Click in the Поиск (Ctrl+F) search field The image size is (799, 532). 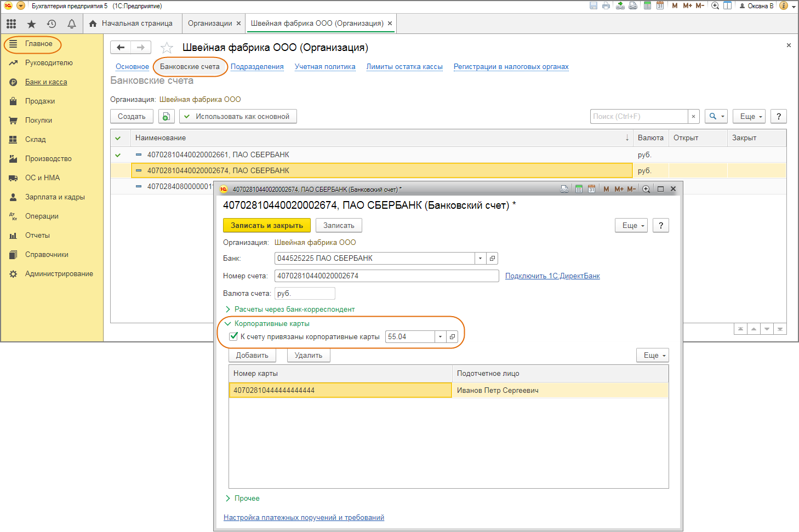click(639, 117)
